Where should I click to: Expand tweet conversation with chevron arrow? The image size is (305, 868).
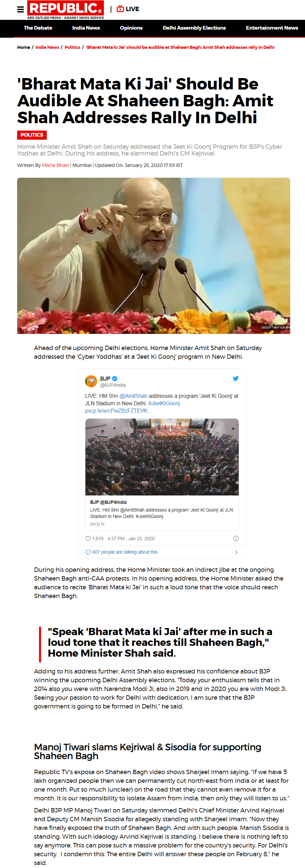click(236, 552)
